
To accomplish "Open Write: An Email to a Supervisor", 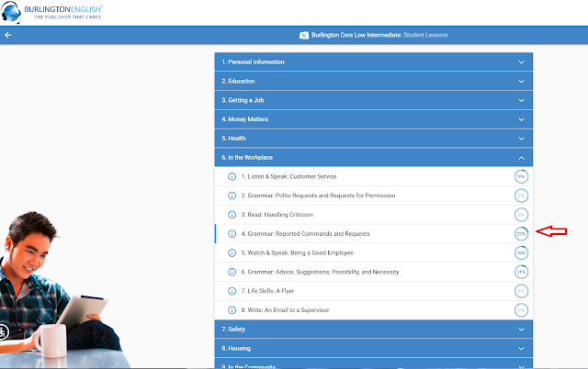I will [x=374, y=310].
